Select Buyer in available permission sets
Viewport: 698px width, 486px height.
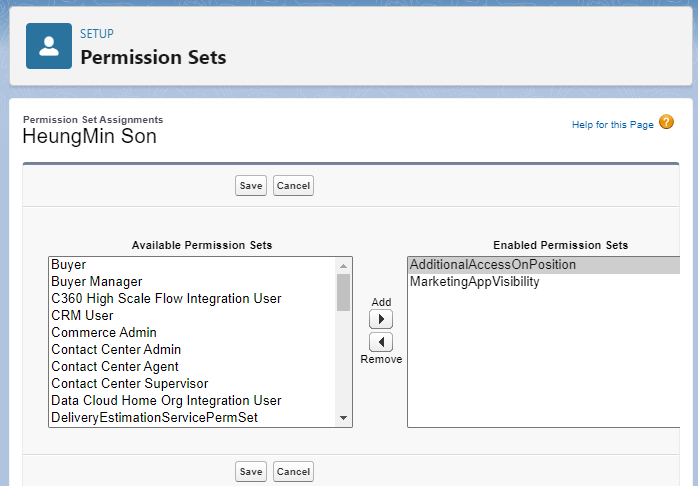[x=69, y=265]
